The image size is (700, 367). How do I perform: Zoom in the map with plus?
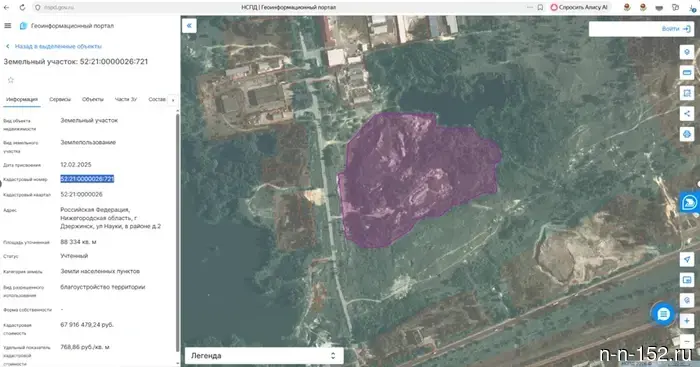687,321
